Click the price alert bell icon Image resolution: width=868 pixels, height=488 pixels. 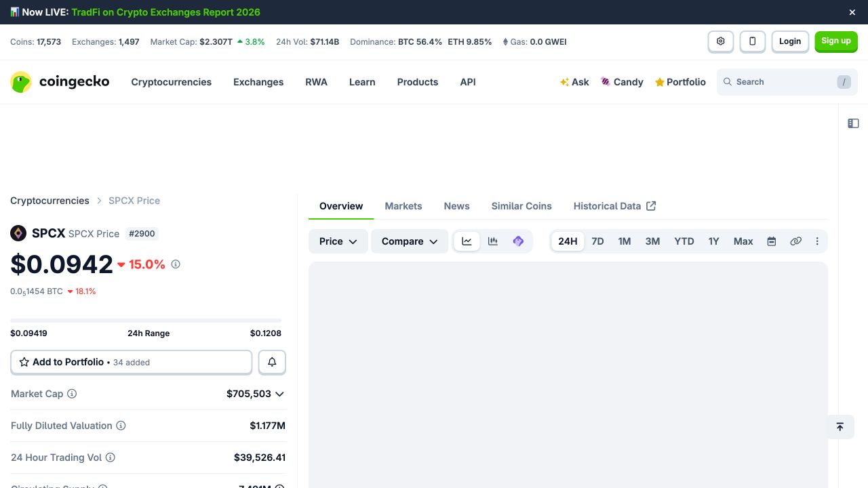click(x=272, y=362)
